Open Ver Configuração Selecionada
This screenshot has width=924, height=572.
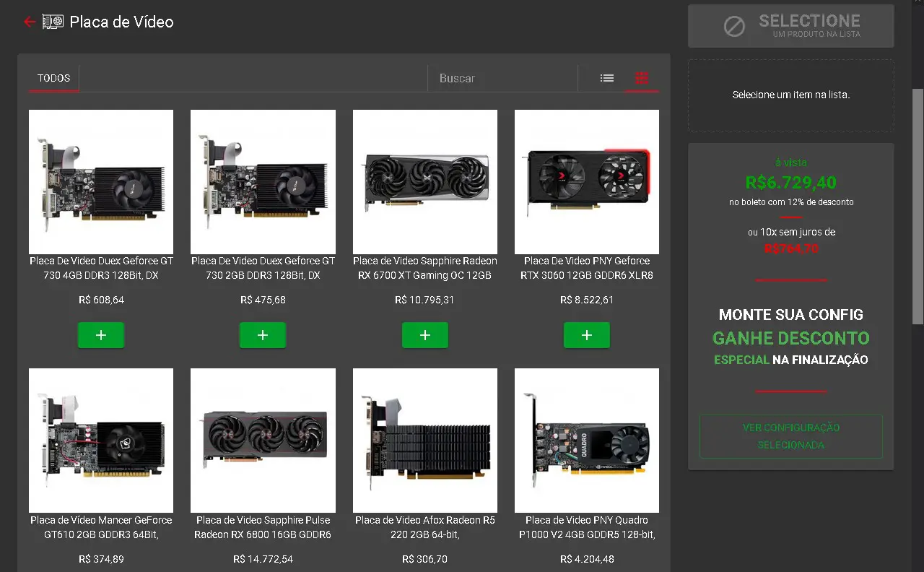click(791, 436)
